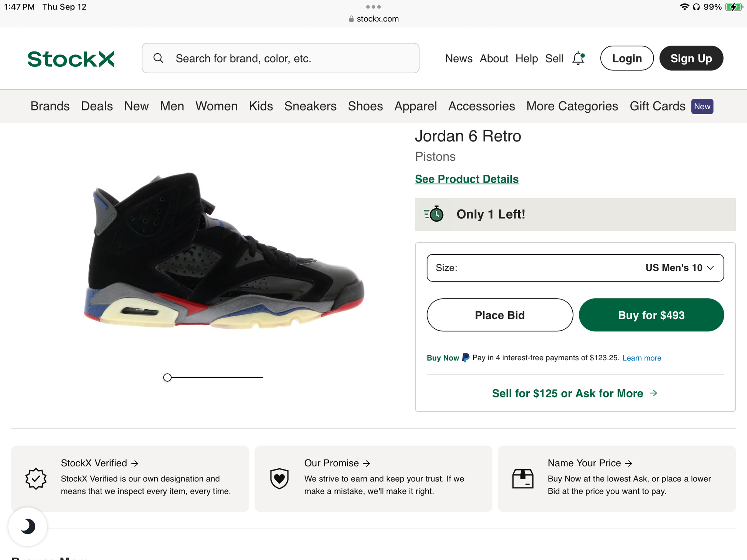Browse the Gift Cards section

pos(657,106)
